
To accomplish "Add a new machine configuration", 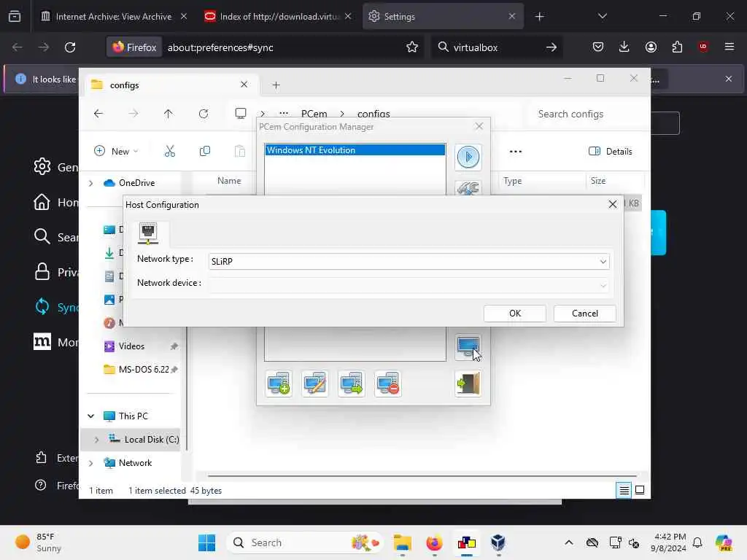I will click(x=279, y=384).
